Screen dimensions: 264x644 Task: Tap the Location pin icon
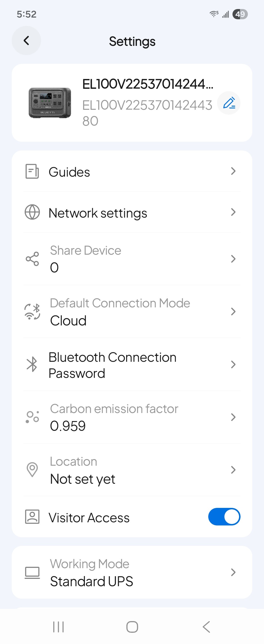(x=32, y=470)
